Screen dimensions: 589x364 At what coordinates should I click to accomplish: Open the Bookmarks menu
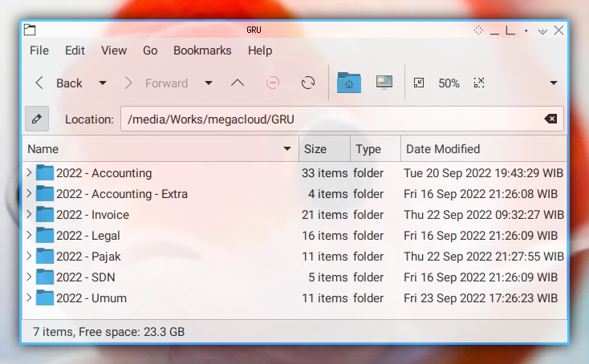pyautogui.click(x=202, y=51)
